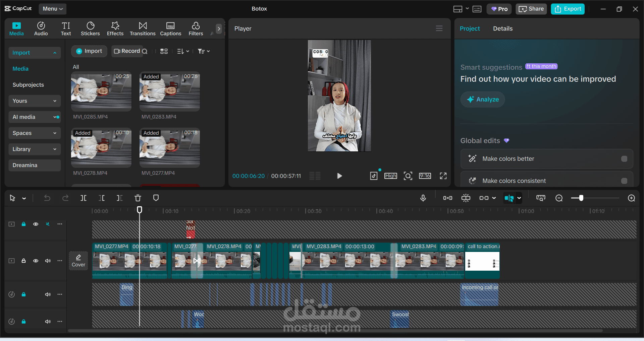The image size is (644, 341).
Task: Open the 9:16 aspect ratio control
Action: pyautogui.click(x=425, y=176)
